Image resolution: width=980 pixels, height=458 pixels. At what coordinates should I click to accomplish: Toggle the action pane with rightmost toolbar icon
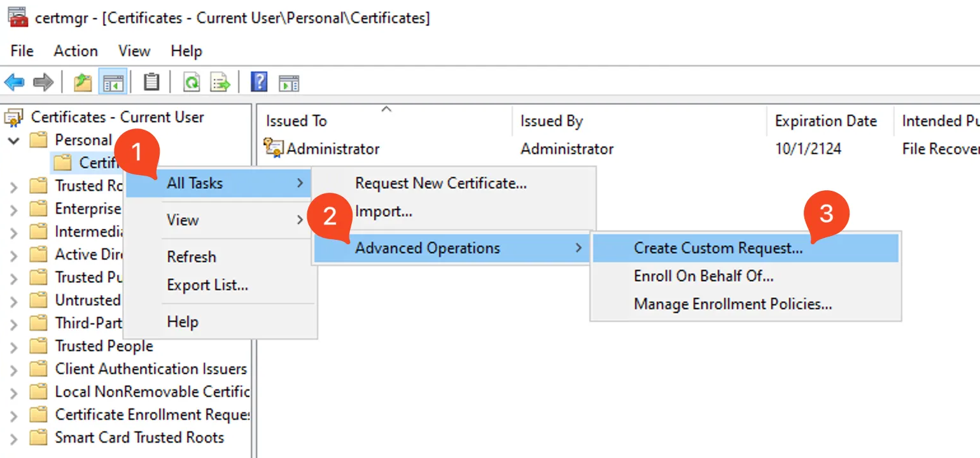(288, 81)
